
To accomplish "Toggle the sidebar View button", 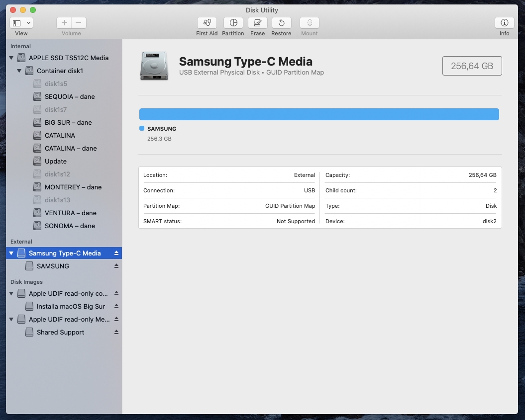I will 17,23.
